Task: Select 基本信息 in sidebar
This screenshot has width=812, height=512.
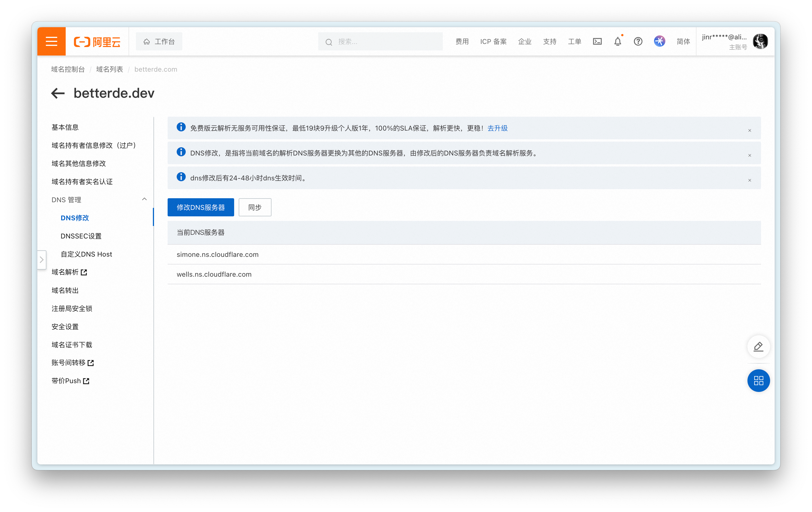Action: [65, 127]
